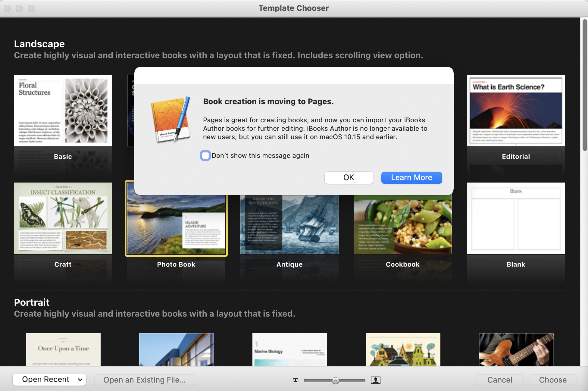Image resolution: width=588 pixels, height=391 pixels.
Task: Expand the Open Recent dropdown
Action: pyautogui.click(x=49, y=380)
